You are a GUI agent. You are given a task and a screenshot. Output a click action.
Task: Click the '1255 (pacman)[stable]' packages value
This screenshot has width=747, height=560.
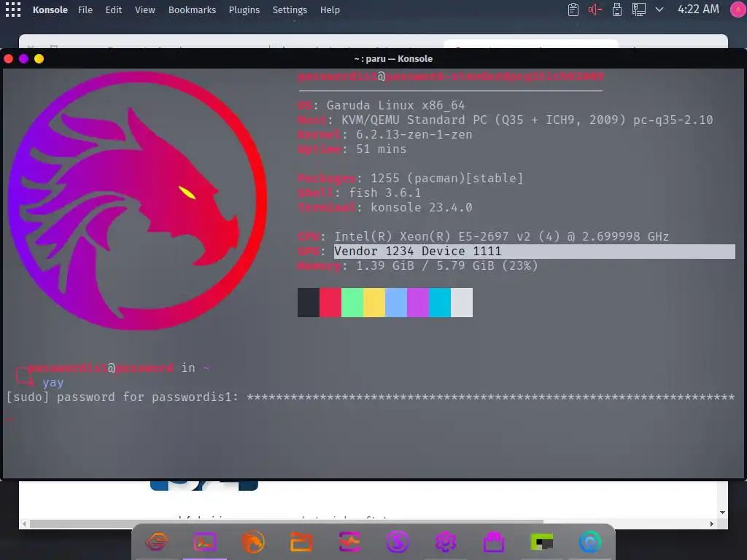pos(447,178)
